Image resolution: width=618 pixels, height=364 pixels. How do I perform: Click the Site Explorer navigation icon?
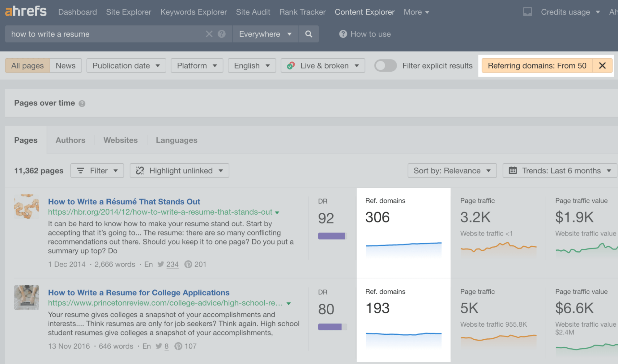tap(128, 12)
